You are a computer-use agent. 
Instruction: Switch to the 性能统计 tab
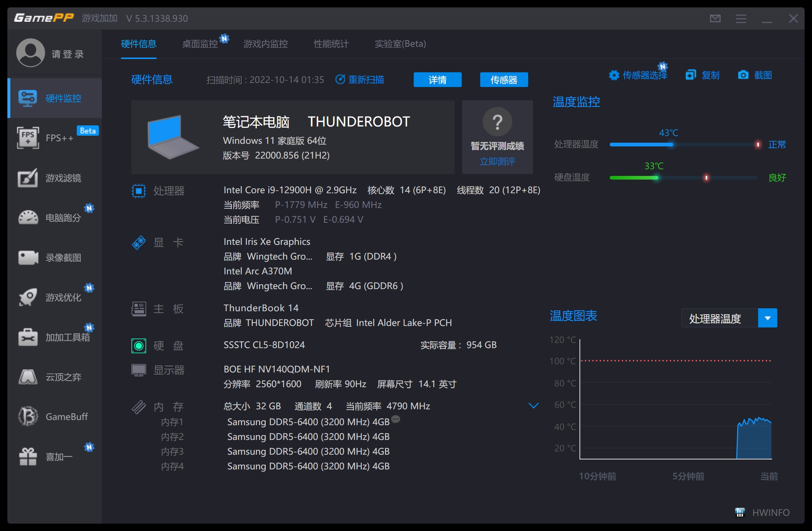[331, 44]
